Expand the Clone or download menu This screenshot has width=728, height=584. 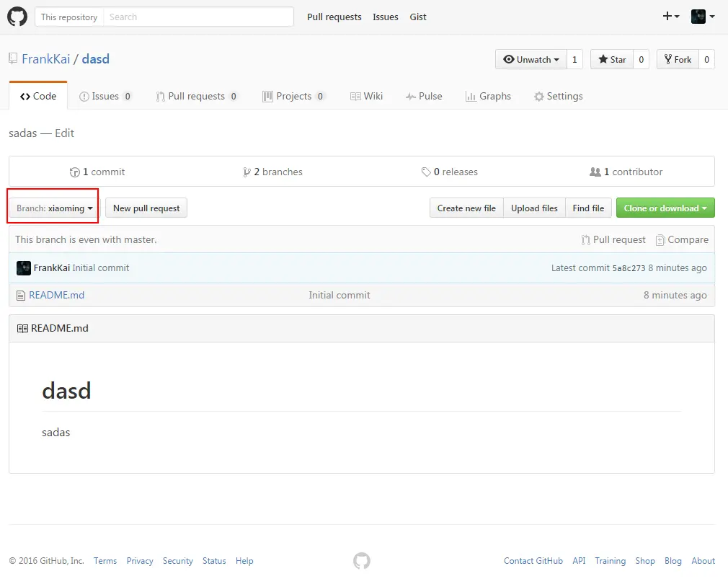[665, 208]
